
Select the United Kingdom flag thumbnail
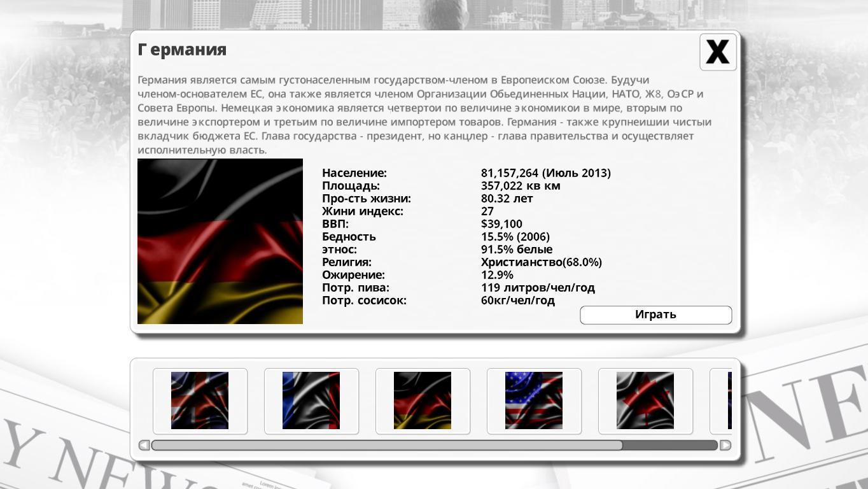tap(200, 401)
